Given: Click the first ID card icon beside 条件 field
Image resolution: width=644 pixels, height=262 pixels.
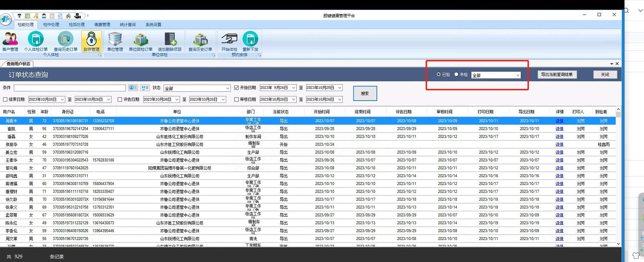Looking at the screenshot, I should (x=133, y=87).
